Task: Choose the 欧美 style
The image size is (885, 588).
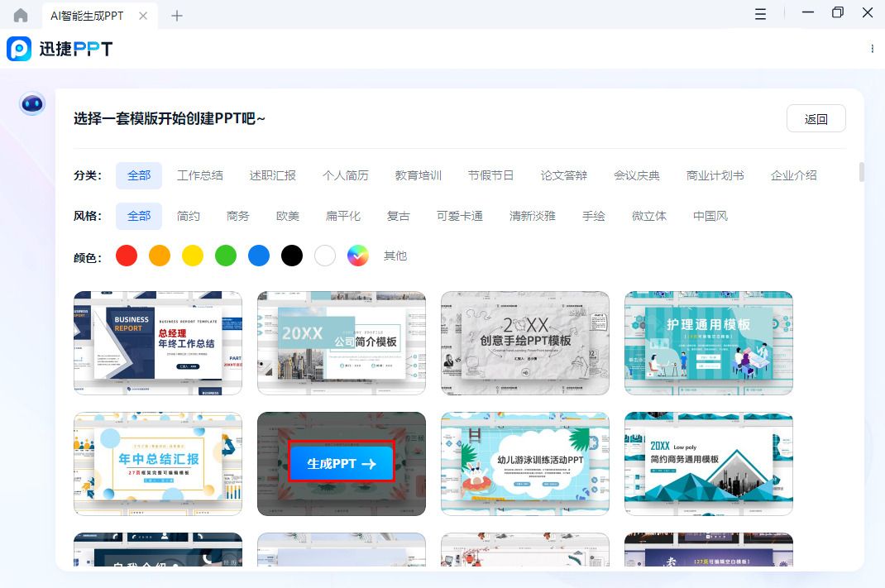Action: click(287, 216)
